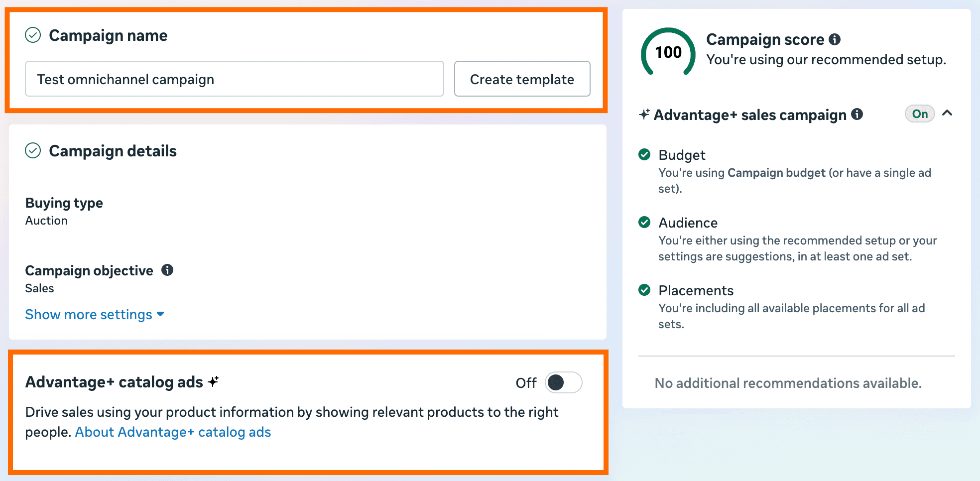Click the Budget green check icon
Screen dimensions: 980x481
tap(644, 155)
